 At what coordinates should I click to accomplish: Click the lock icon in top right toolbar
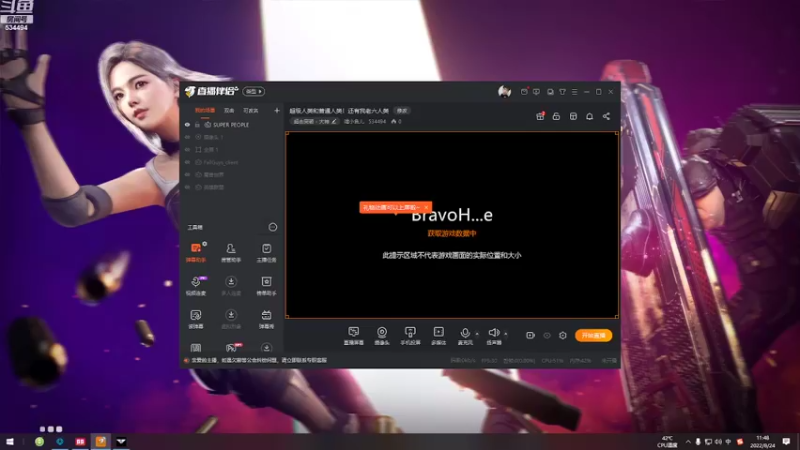tap(556, 116)
